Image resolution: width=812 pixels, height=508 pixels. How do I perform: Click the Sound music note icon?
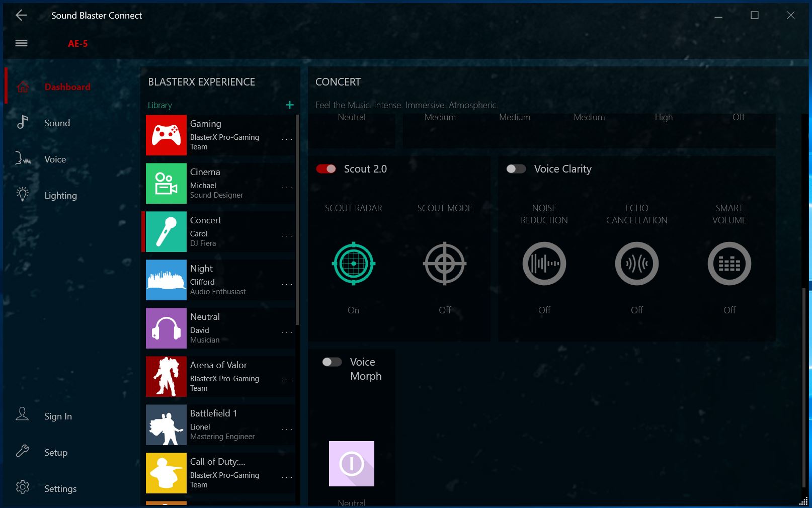pyautogui.click(x=23, y=123)
